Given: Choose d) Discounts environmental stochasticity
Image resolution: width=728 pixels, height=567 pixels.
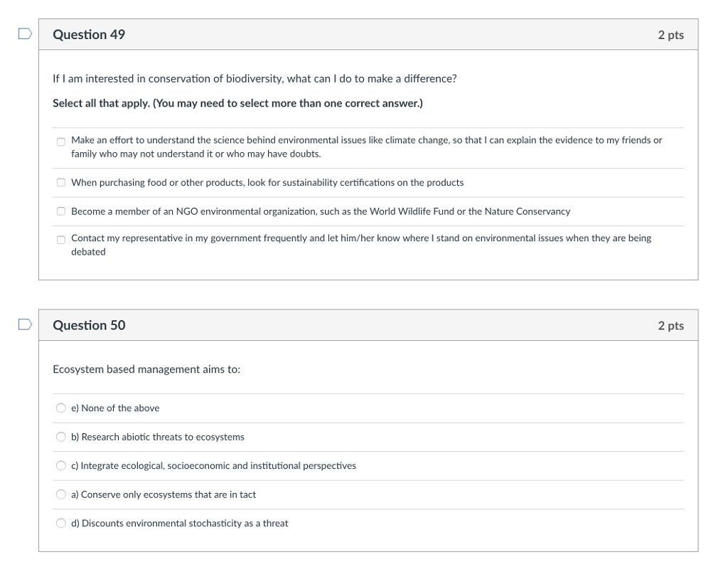Looking at the screenshot, I should click(61, 524).
